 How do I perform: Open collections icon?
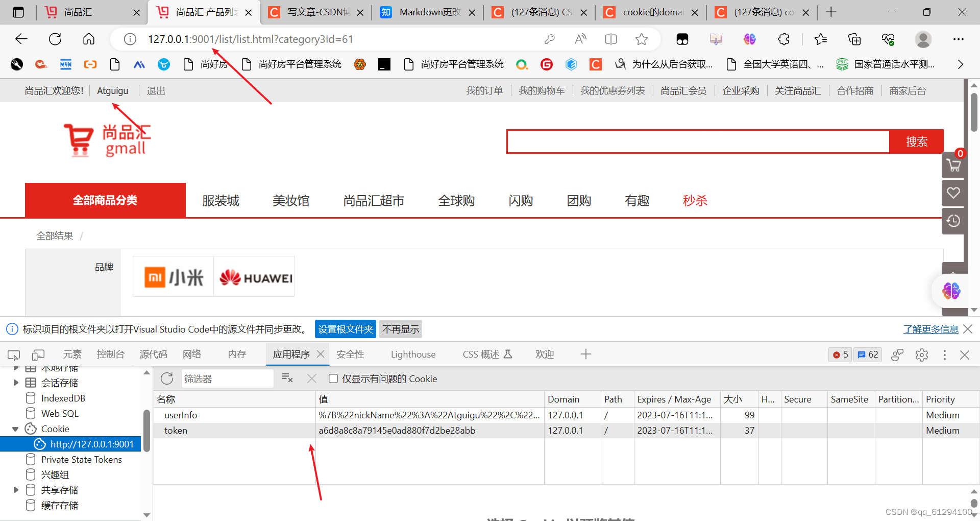854,39
